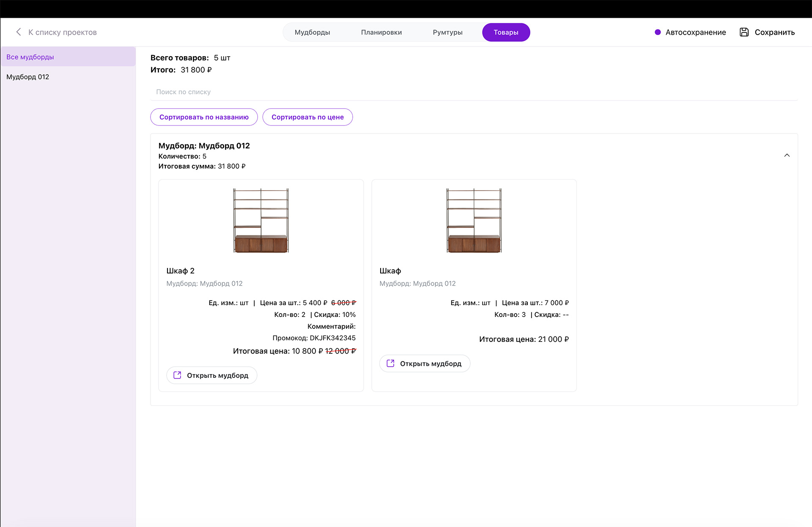This screenshot has width=812, height=527.
Task: Switch to the Мудборды tab
Action: (x=312, y=33)
